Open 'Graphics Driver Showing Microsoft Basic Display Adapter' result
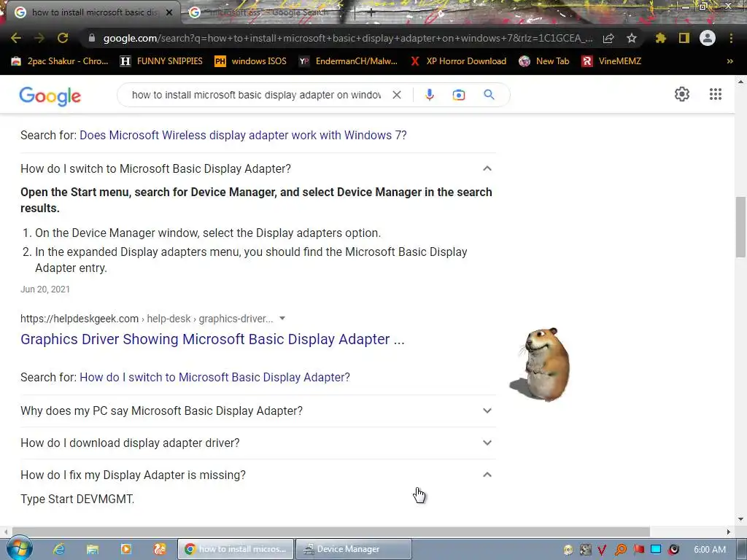Image resolution: width=747 pixels, height=560 pixels. click(212, 339)
